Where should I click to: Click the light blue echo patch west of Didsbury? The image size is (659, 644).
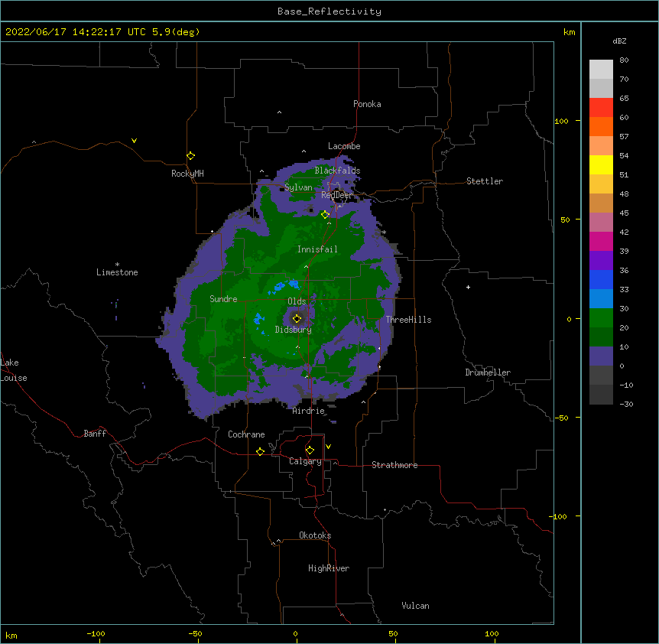pos(259,320)
